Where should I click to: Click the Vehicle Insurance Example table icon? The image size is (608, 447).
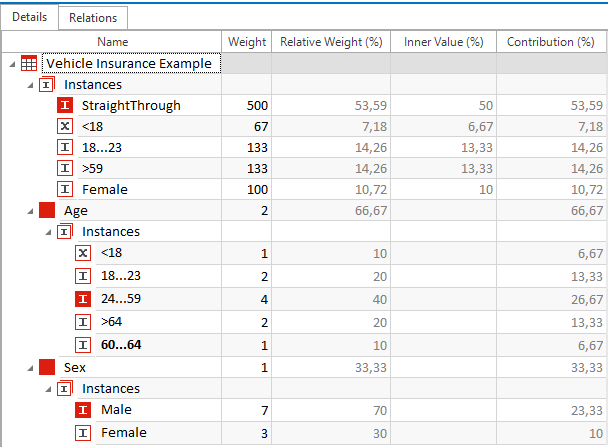click(29, 63)
